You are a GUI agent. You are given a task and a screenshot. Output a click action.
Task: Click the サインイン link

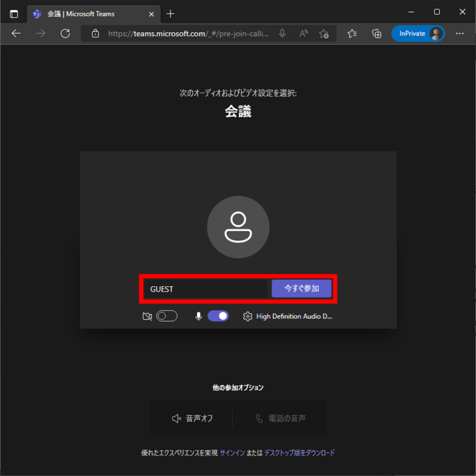[232, 453]
